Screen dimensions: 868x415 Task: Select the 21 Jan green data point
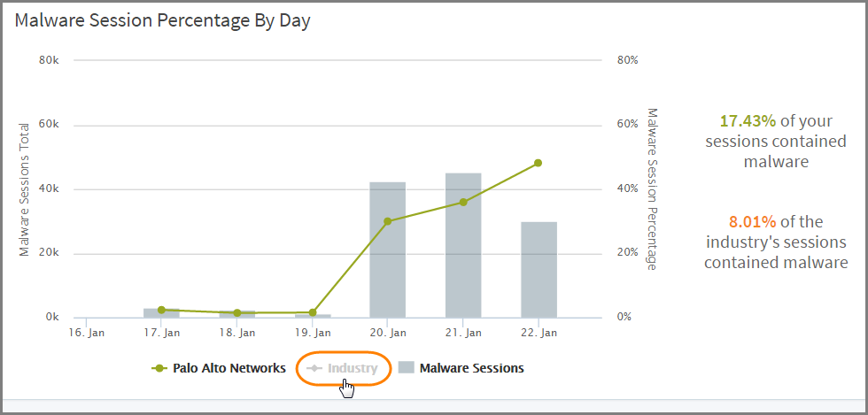coord(462,202)
